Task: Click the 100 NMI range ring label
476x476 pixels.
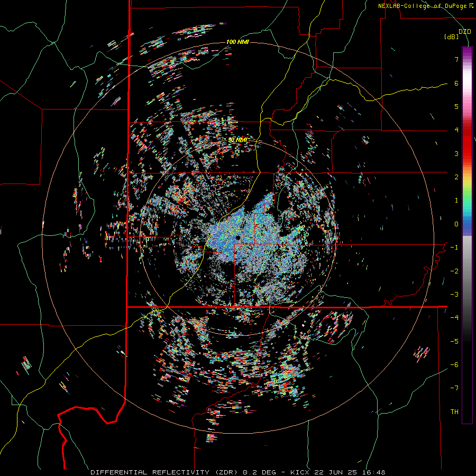Action: tap(237, 42)
